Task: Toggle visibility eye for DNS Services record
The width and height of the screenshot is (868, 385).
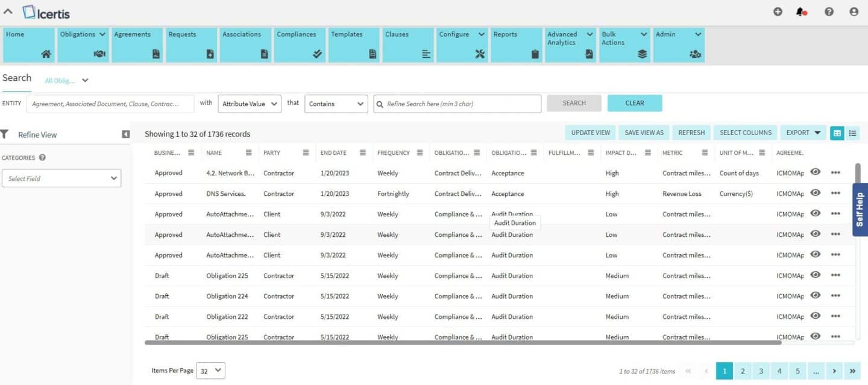Action: point(815,193)
